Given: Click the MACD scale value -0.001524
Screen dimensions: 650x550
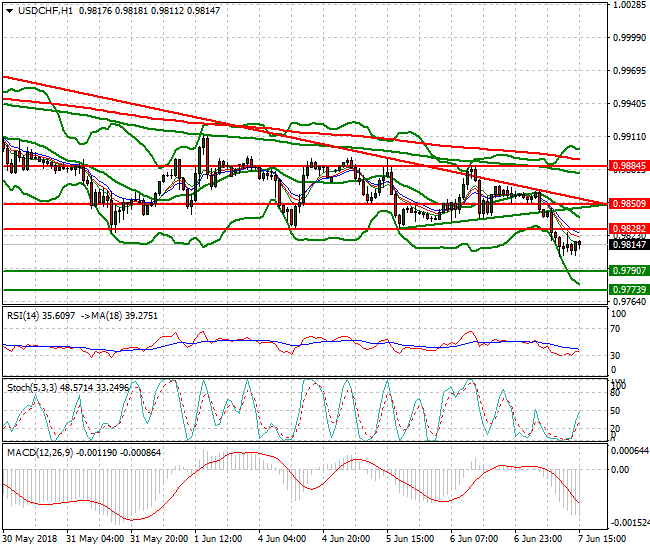Looking at the screenshot, I should point(630,523).
